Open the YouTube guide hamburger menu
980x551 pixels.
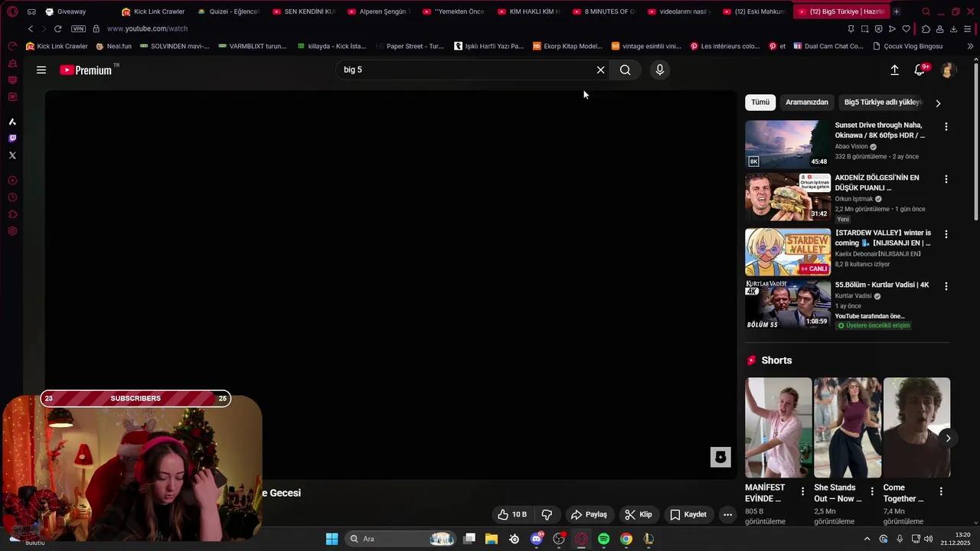click(x=41, y=70)
